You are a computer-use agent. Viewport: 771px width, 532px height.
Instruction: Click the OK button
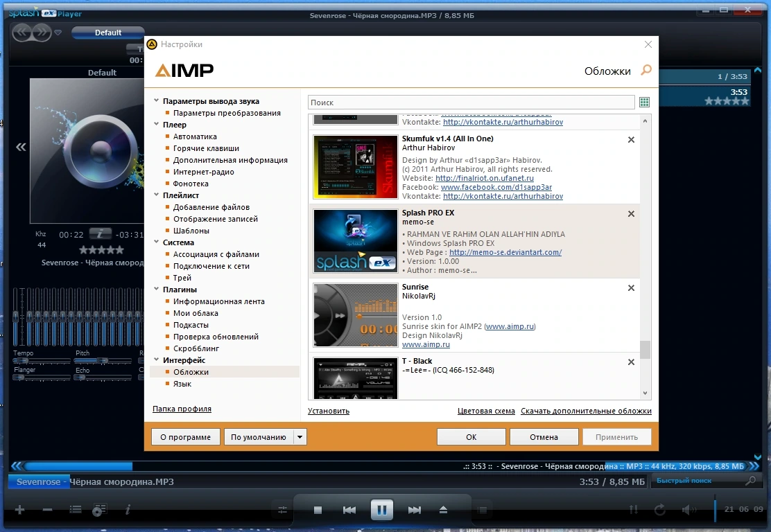471,437
